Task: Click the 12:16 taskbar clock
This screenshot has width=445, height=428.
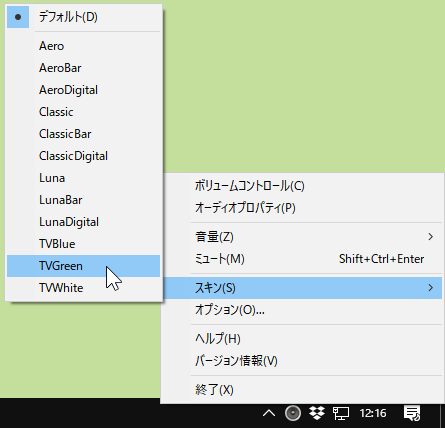Action: click(373, 414)
